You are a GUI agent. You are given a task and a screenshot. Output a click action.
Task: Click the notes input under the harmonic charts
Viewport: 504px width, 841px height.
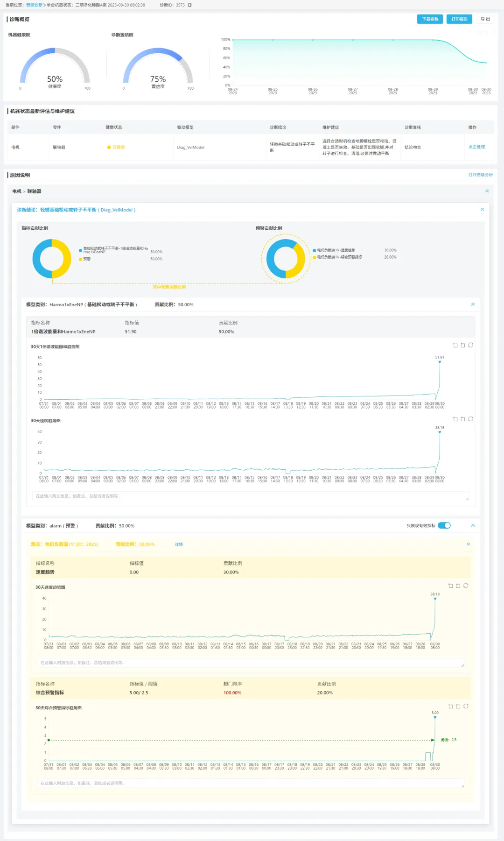point(251,496)
